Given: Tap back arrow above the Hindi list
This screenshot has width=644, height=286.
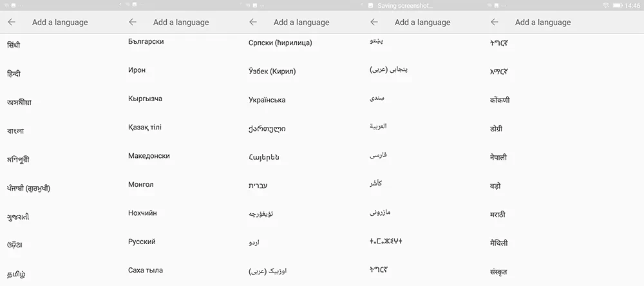Looking at the screenshot, I should [x=12, y=22].
